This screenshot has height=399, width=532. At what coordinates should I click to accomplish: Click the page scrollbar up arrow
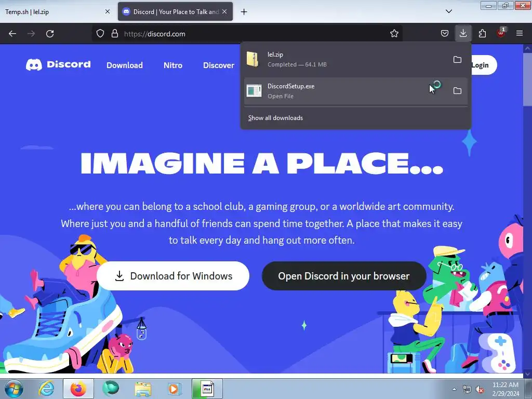pos(528,48)
